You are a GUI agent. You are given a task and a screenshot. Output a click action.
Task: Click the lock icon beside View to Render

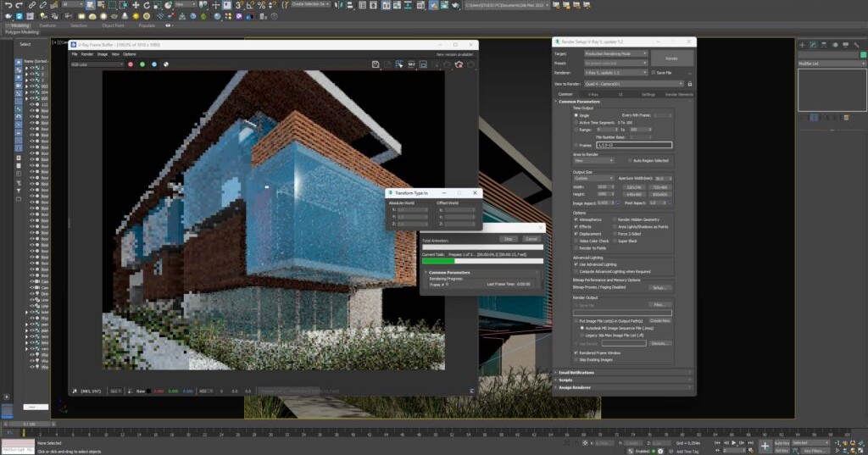tap(690, 84)
